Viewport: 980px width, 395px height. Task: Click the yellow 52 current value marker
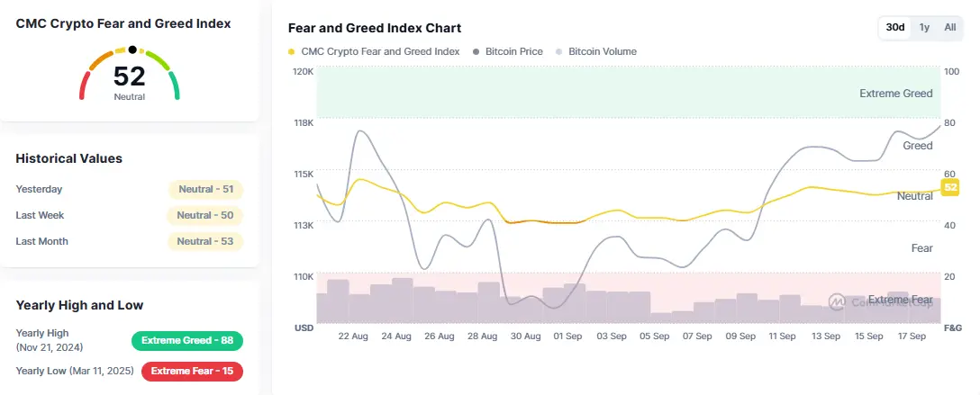[949, 187]
